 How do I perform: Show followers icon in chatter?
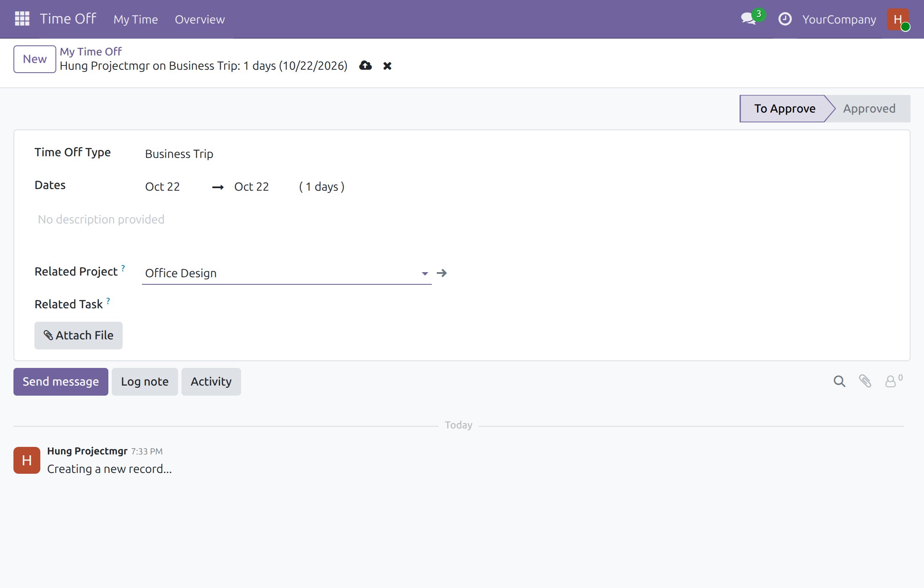pos(893,381)
